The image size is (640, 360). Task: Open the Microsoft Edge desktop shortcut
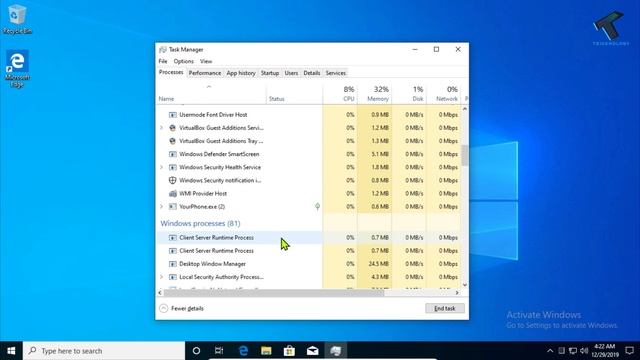[17, 68]
